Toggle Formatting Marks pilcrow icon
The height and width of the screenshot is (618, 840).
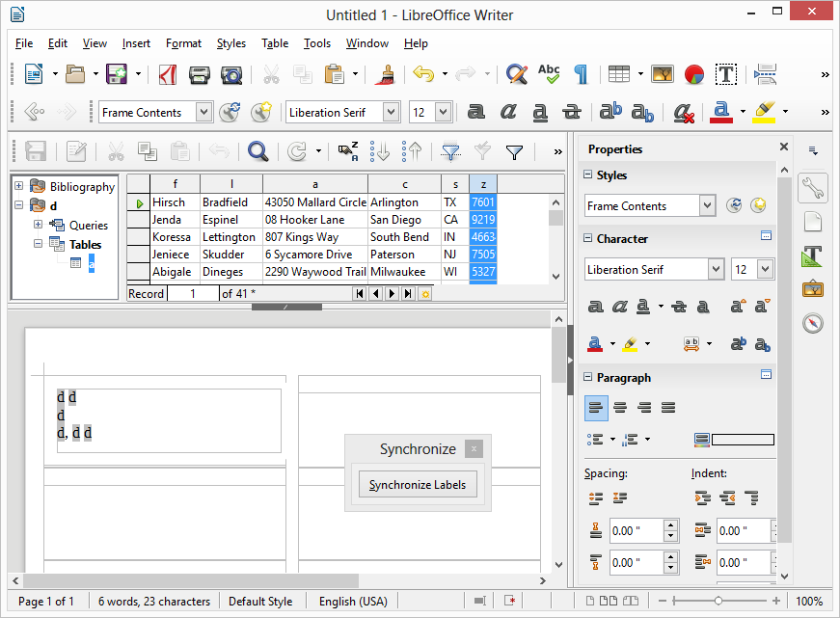coord(581,74)
